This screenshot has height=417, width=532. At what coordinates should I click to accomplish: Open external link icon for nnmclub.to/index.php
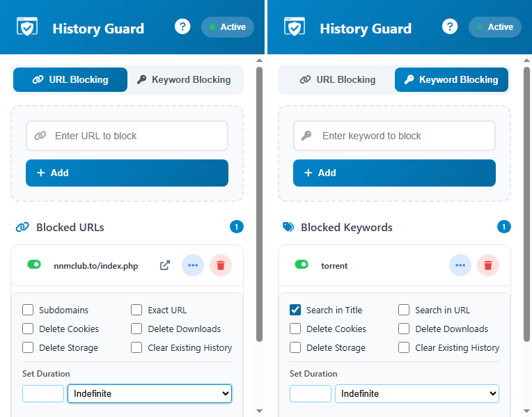tap(165, 265)
